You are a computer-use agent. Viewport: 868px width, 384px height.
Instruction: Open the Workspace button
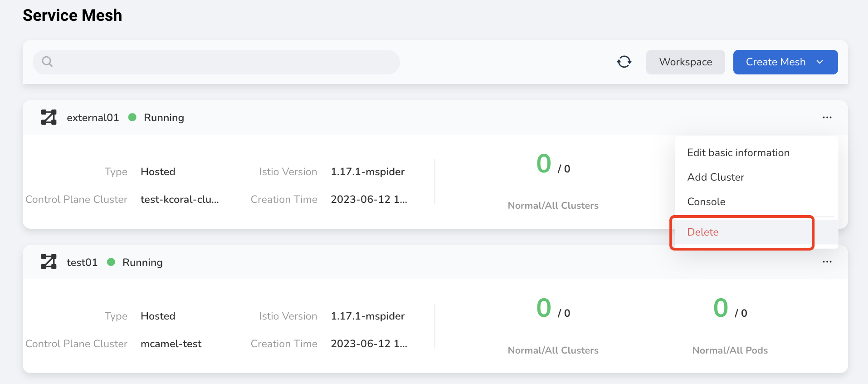click(685, 62)
